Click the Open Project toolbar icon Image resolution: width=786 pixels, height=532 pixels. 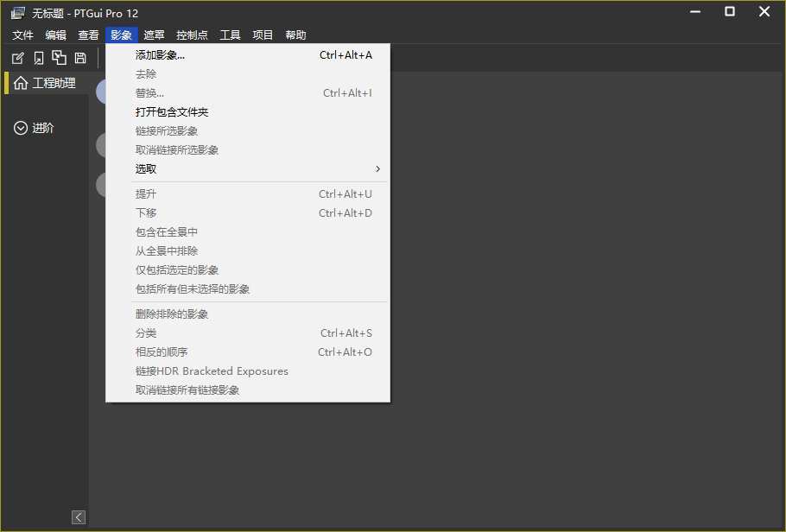pos(38,58)
